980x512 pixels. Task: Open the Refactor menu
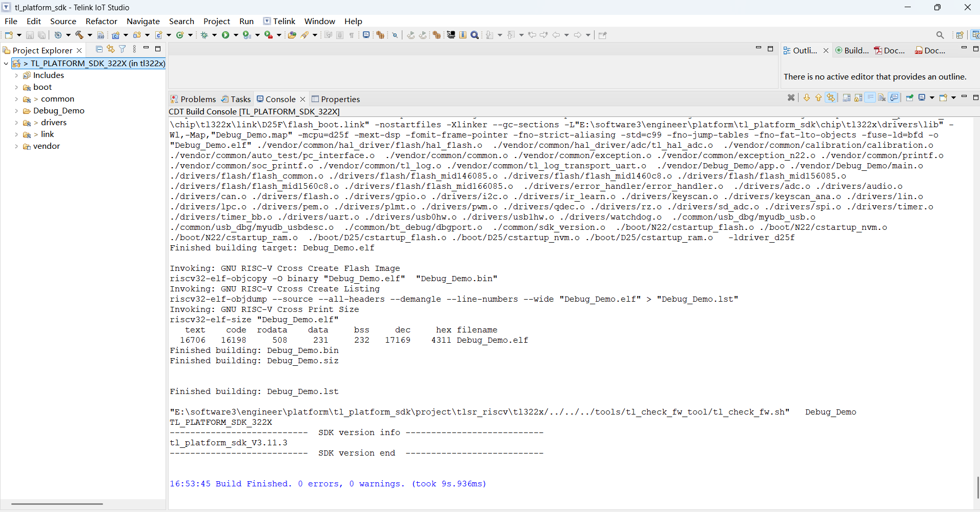101,21
